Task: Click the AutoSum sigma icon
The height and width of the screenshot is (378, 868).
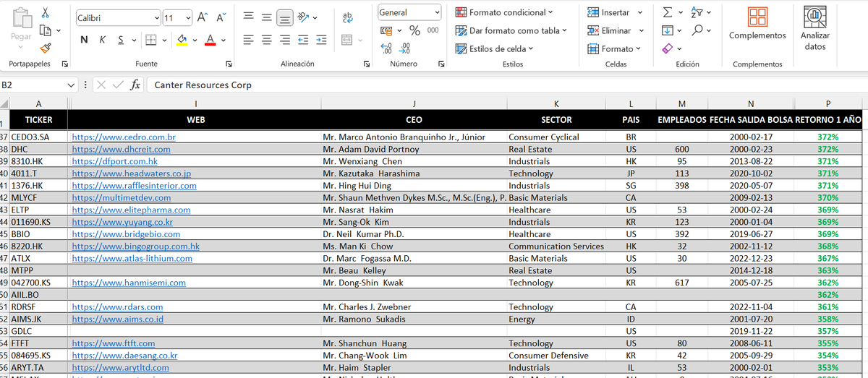Action: (668, 12)
